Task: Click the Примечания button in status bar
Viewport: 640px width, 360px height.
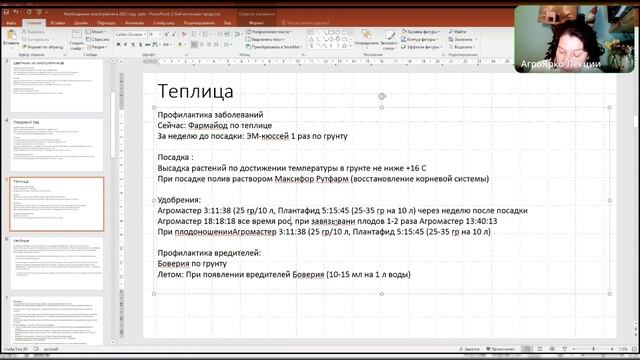Action: [x=500, y=349]
